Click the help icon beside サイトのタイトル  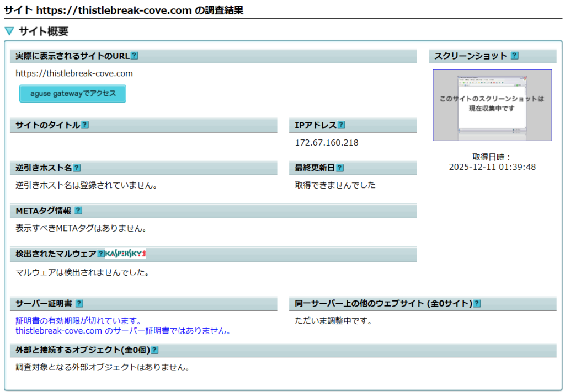pyautogui.click(x=85, y=125)
